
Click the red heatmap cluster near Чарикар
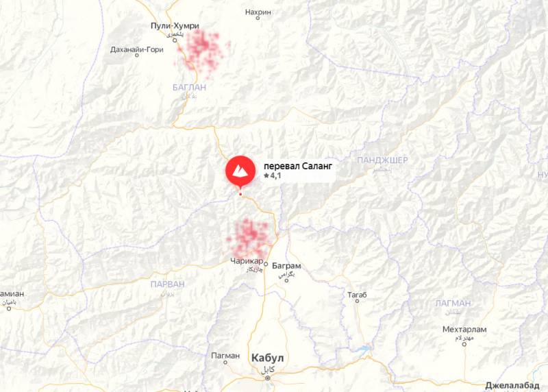click(250, 238)
